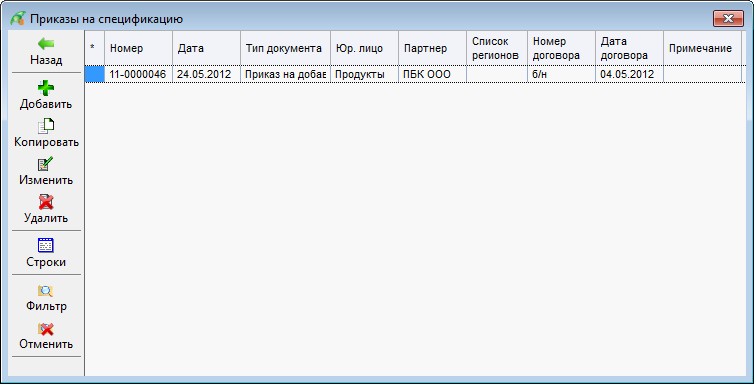Click the Отменить cancel filter icon
The width and height of the screenshot is (754, 384).
[46, 329]
